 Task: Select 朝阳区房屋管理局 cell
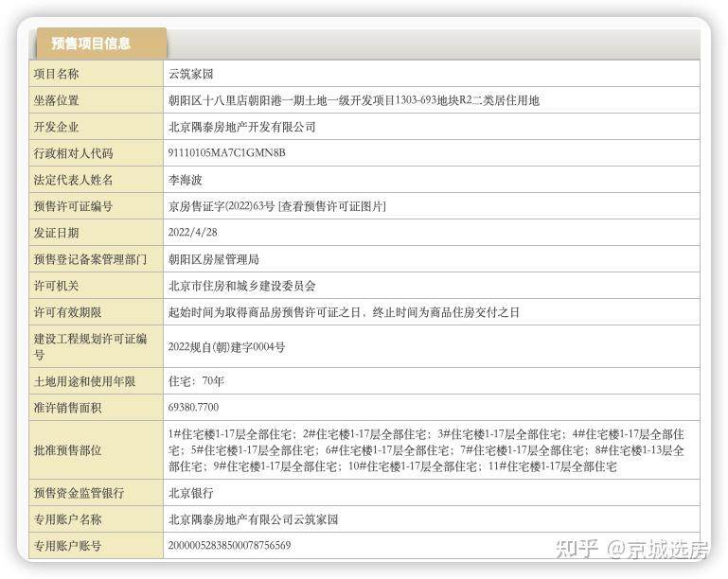(213, 259)
